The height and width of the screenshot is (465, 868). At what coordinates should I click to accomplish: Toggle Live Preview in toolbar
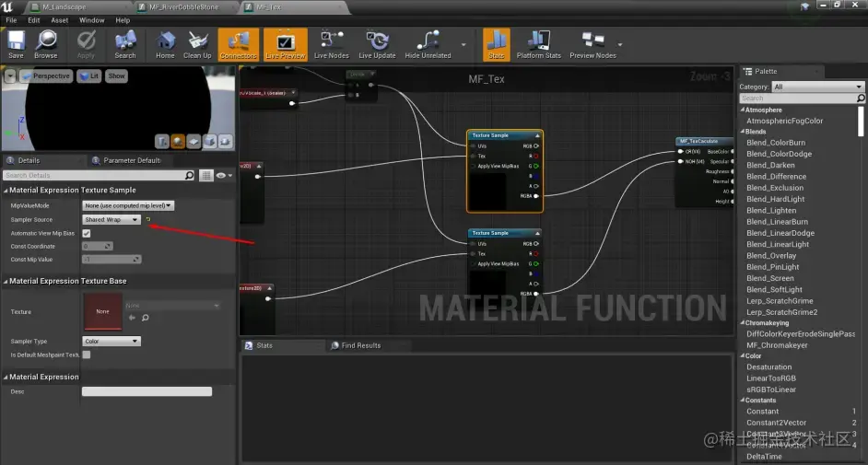click(x=285, y=44)
